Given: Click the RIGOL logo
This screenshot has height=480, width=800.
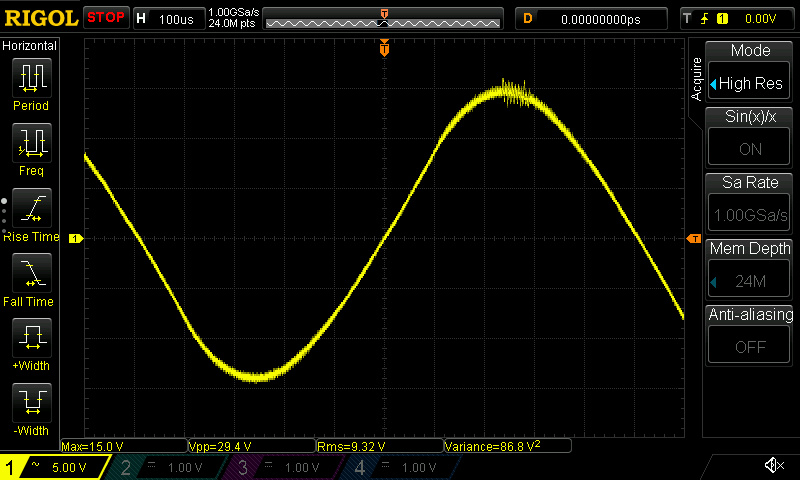Looking at the screenshot, I should tap(40, 18).
